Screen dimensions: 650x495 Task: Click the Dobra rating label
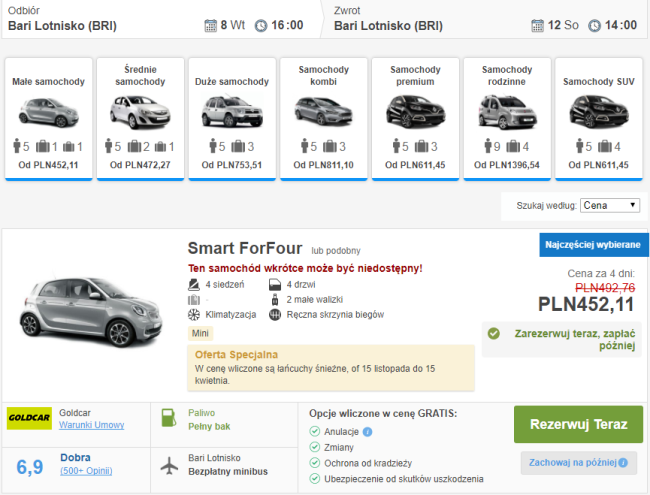click(x=75, y=458)
